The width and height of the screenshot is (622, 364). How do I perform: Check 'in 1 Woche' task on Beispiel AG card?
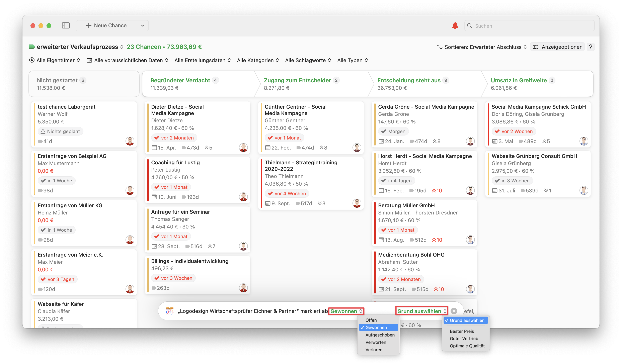coord(43,181)
